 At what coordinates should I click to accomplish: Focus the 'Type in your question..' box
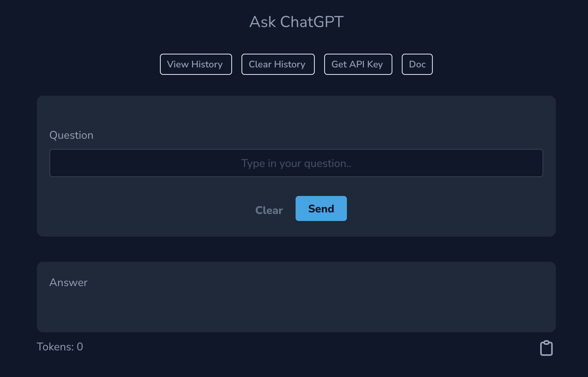pos(296,163)
